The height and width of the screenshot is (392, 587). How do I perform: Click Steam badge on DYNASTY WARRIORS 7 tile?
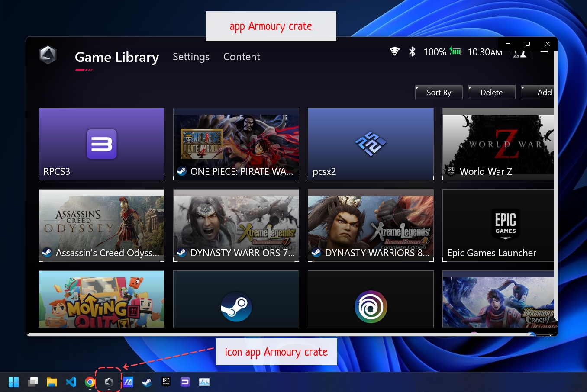[x=182, y=253]
